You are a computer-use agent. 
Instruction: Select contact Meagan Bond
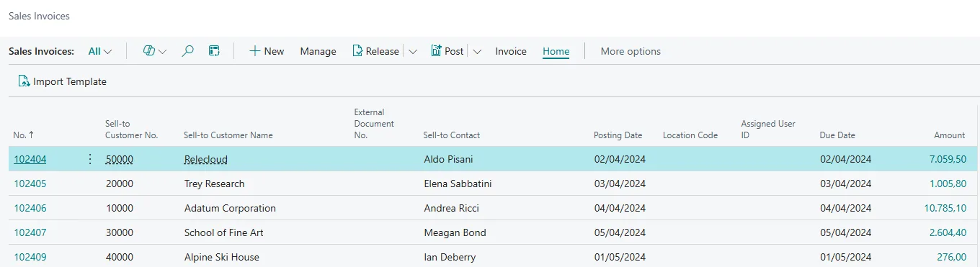pyautogui.click(x=455, y=232)
